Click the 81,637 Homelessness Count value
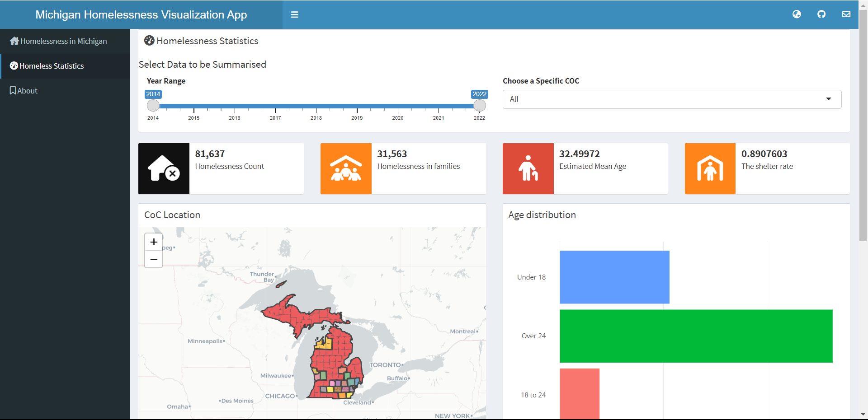This screenshot has height=420, width=868. tap(210, 154)
